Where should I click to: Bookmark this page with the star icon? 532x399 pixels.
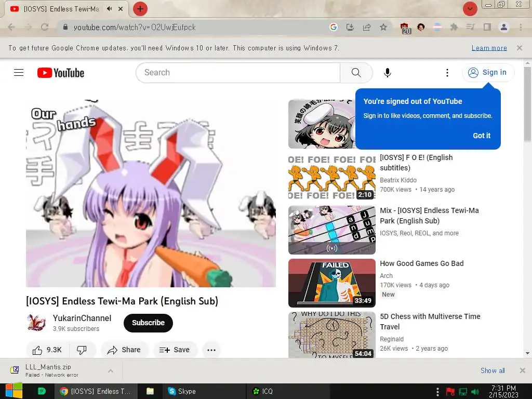coord(383,27)
